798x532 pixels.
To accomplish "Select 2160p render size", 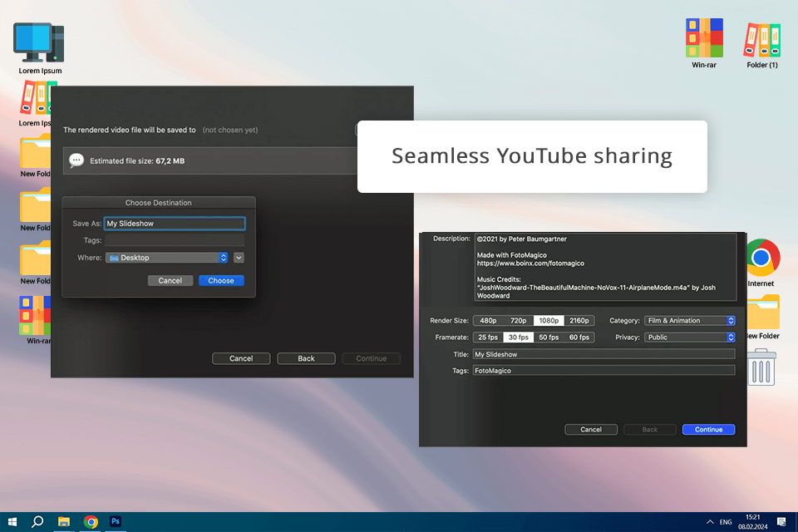I will (579, 321).
